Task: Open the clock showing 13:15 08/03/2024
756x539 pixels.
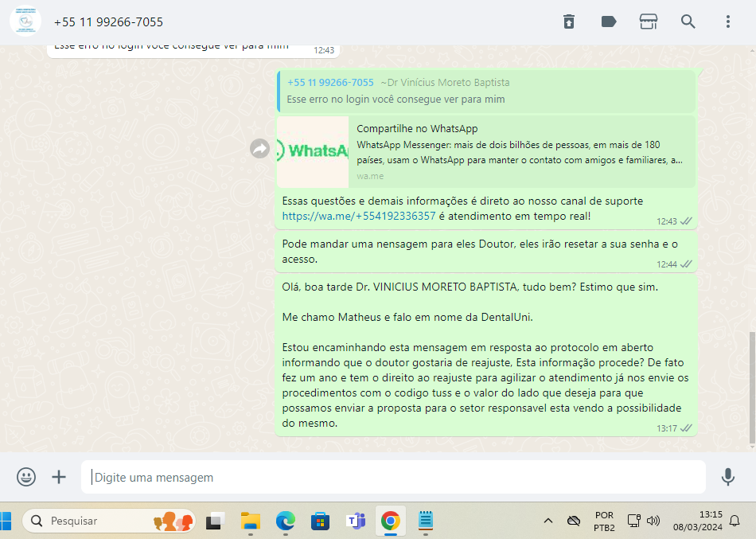Action: point(698,521)
